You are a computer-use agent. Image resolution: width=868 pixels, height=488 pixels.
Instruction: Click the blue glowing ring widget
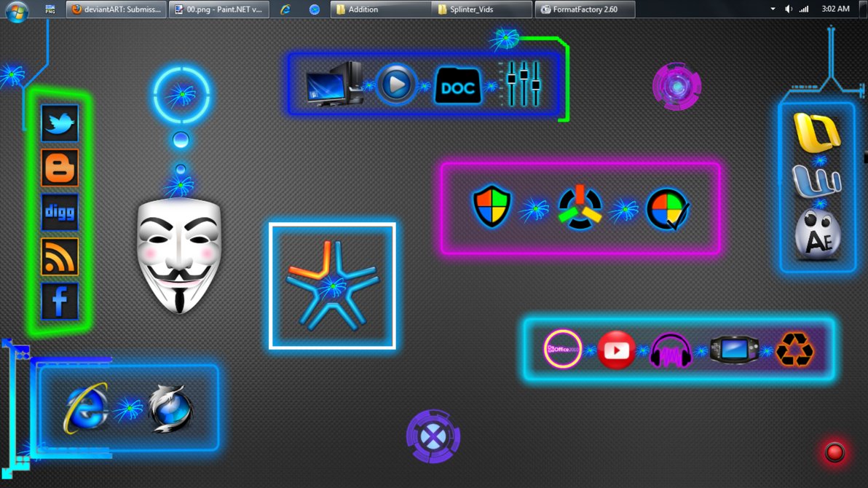click(x=181, y=95)
